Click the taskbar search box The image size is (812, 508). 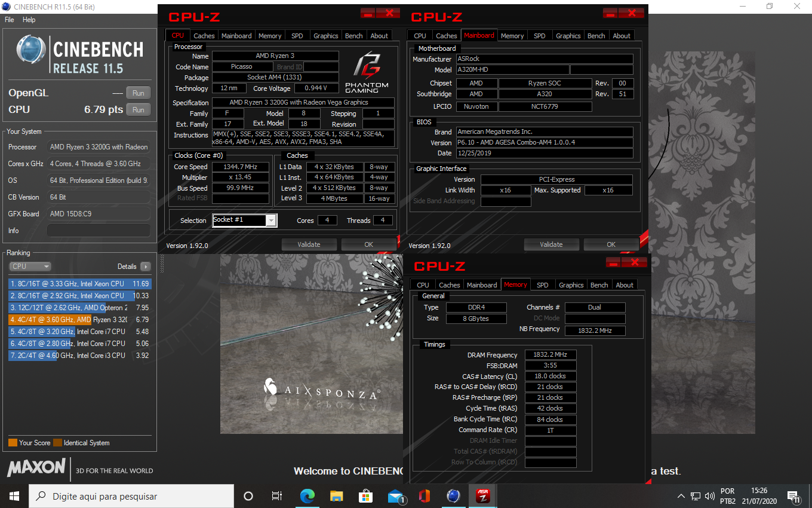point(131,496)
